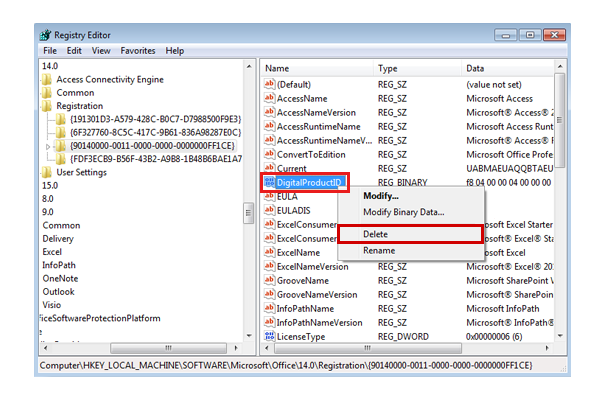Open the Favorites menu

(x=138, y=51)
